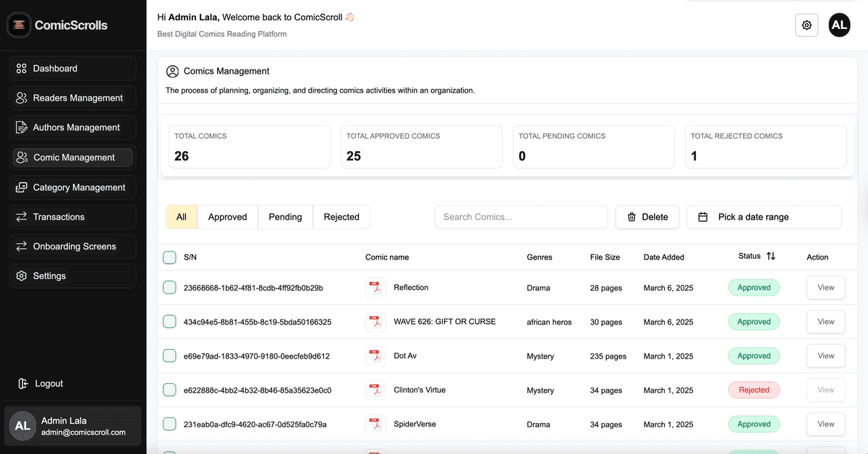
Task: Click the PDF icon next to SpiderVerse
Action: (x=375, y=424)
